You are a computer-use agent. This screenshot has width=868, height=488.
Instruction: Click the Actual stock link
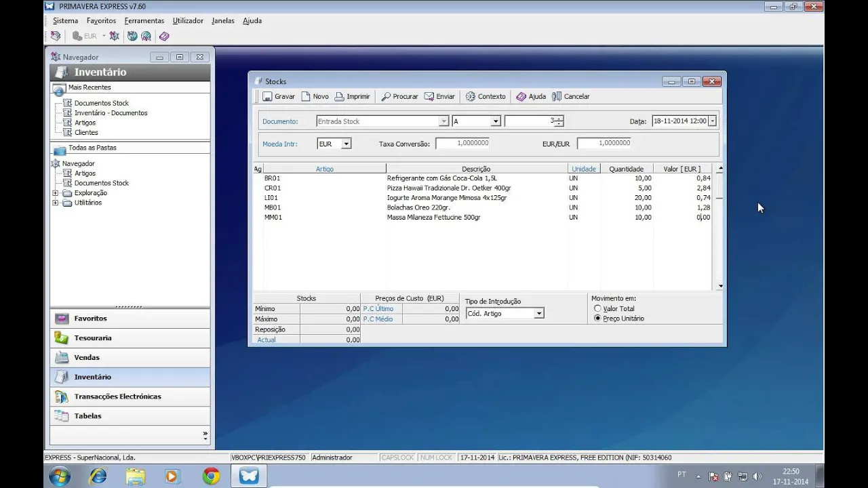267,340
